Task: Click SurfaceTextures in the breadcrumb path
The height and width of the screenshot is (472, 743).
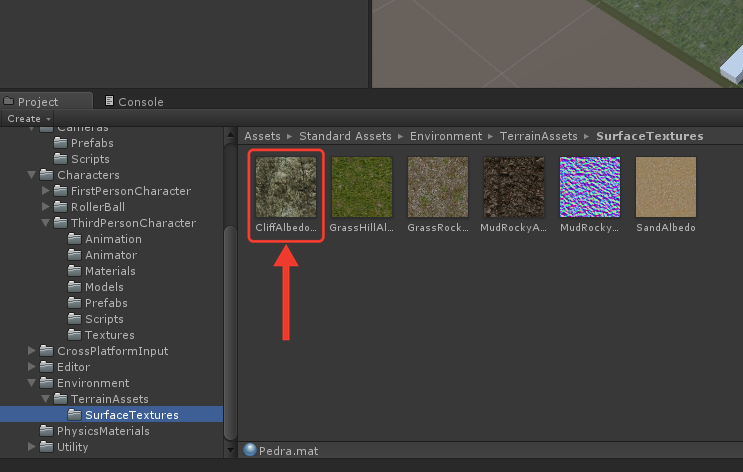Action: [x=649, y=136]
